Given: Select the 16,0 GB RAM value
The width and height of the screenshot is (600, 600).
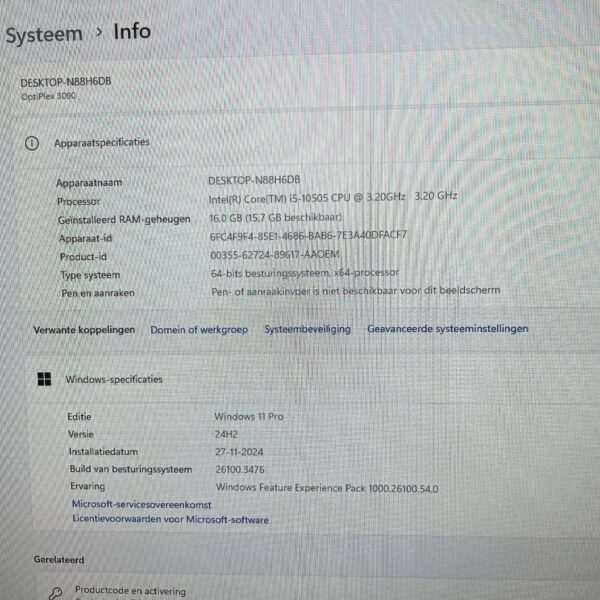Looking at the screenshot, I should click(x=275, y=218).
